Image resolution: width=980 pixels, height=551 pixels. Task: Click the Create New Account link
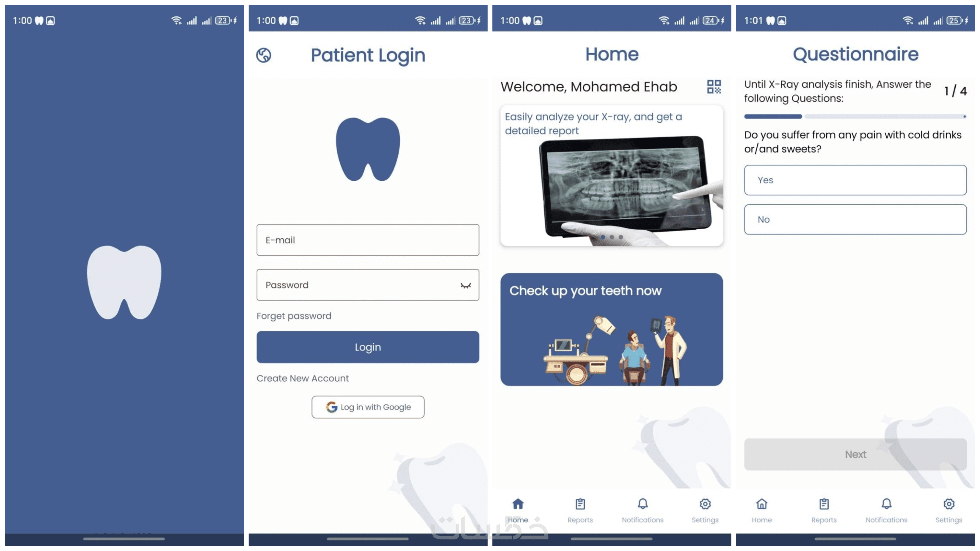(x=303, y=378)
